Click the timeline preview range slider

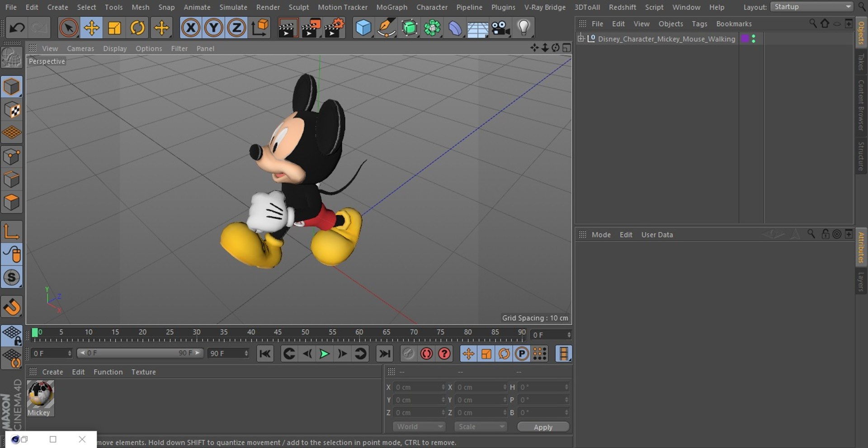click(x=140, y=353)
